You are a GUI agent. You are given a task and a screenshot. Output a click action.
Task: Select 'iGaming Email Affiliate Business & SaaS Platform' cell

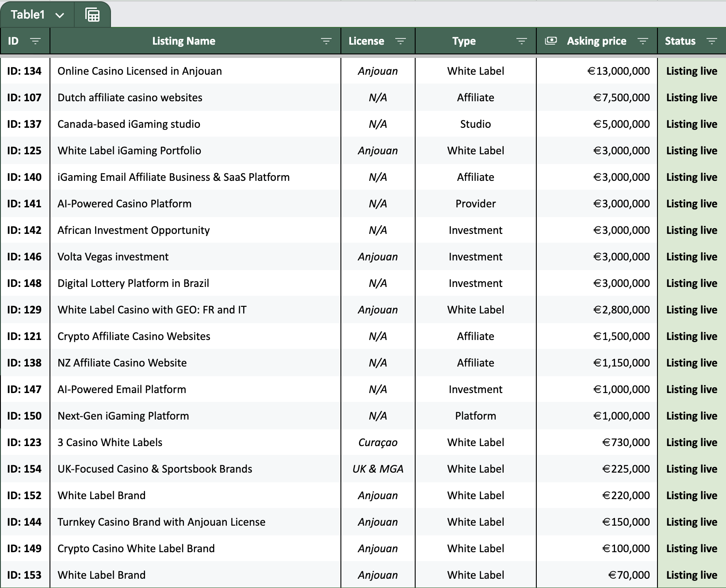[x=195, y=177]
